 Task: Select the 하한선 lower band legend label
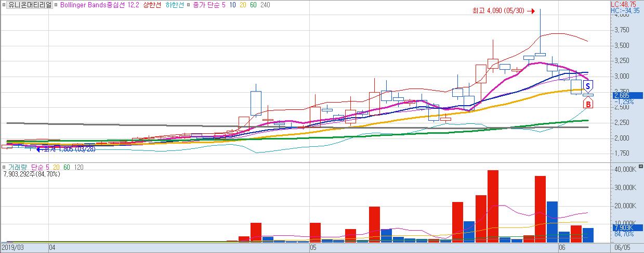point(175,5)
